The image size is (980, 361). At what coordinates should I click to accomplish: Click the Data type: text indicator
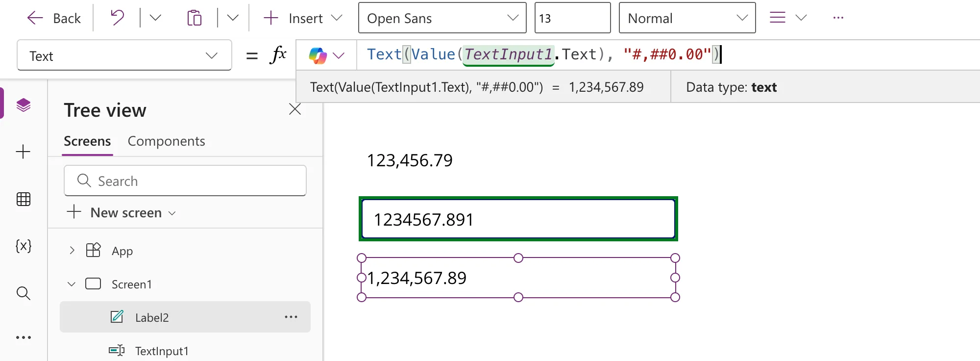coord(731,87)
